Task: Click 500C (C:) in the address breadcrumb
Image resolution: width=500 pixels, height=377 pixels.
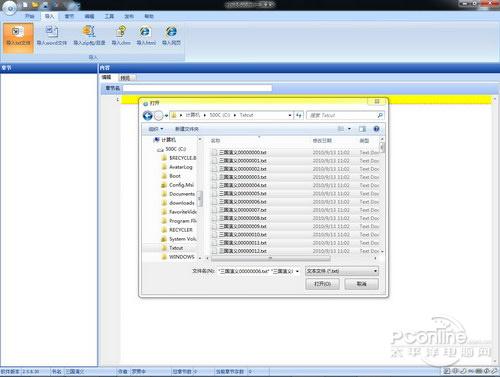Action: point(220,115)
